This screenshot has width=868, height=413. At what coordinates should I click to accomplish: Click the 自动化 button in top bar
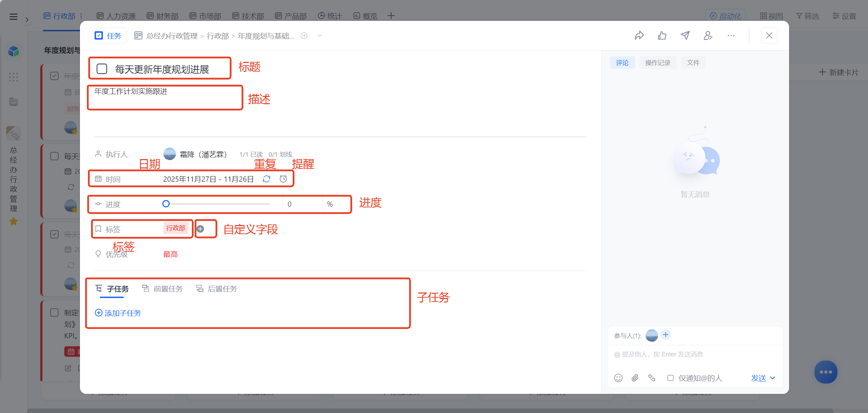(725, 16)
